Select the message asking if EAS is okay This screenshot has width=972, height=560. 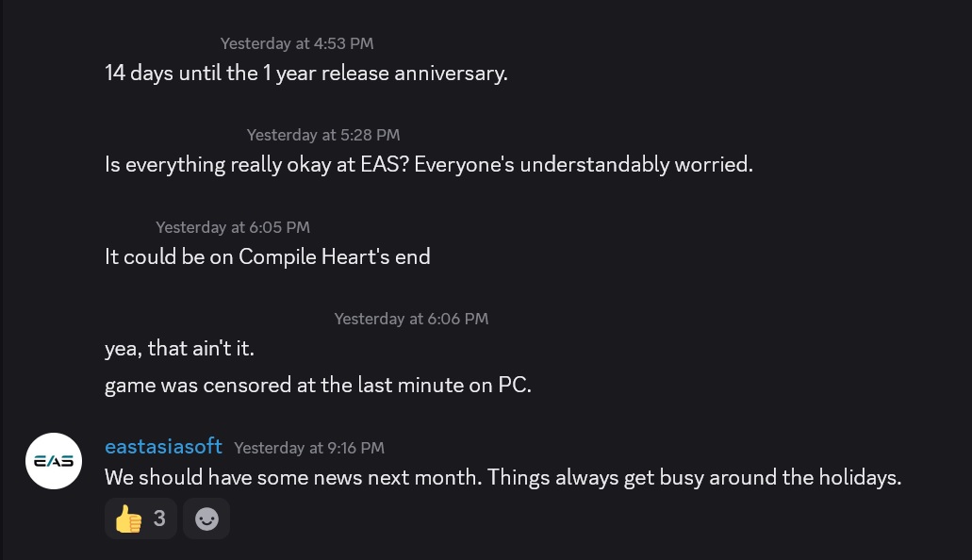pyautogui.click(x=428, y=165)
